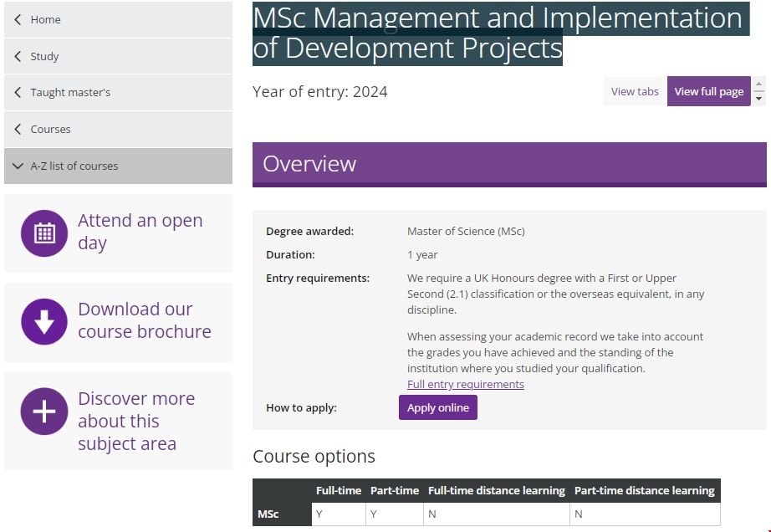Image resolution: width=771 pixels, height=532 pixels.
Task: Go to Study in the sidebar menu
Action: point(44,56)
